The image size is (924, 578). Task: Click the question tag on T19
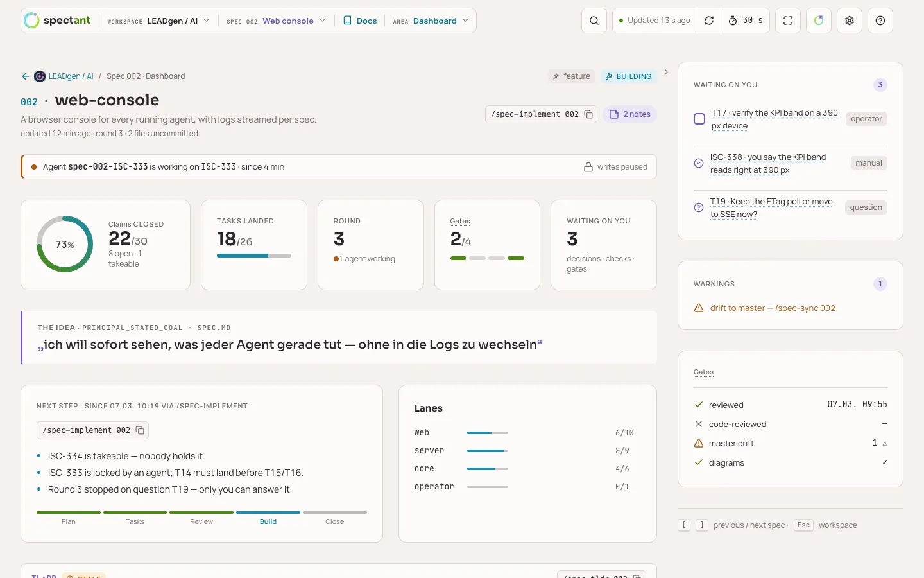coord(866,207)
